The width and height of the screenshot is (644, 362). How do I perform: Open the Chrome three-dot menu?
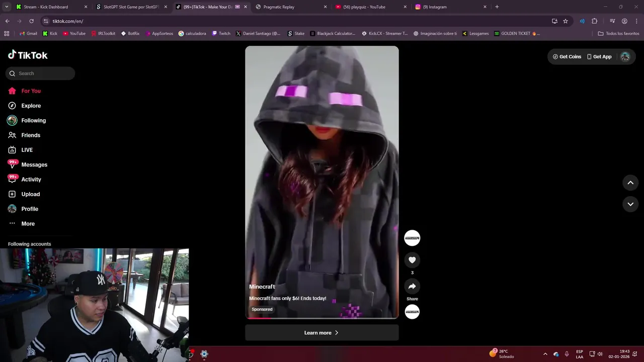(636, 21)
